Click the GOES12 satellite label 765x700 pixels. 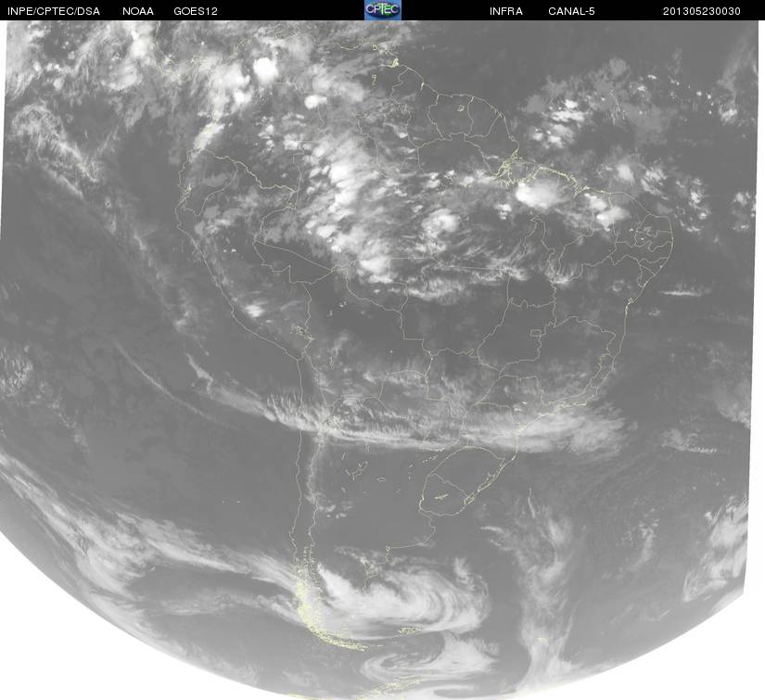[x=196, y=11]
